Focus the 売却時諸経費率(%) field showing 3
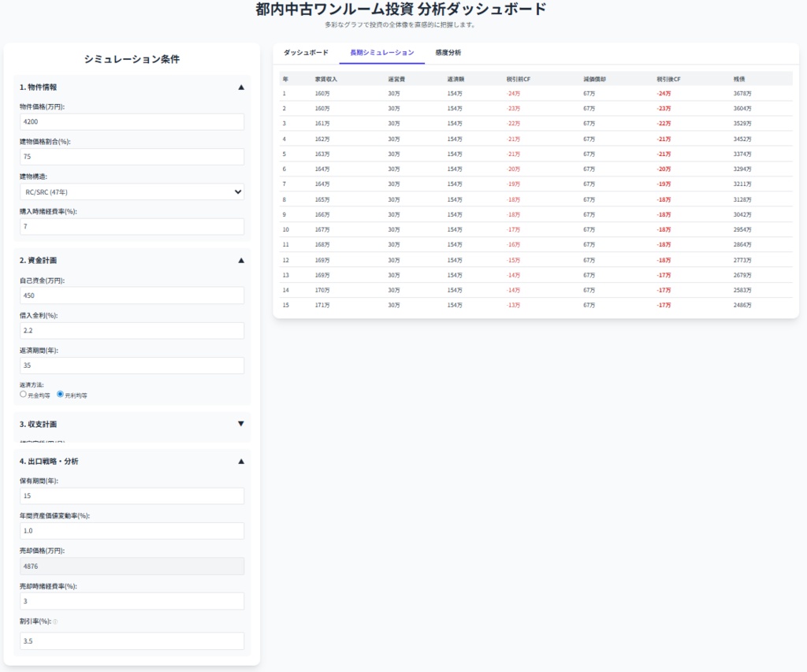This screenshot has height=672, width=807. pos(132,601)
